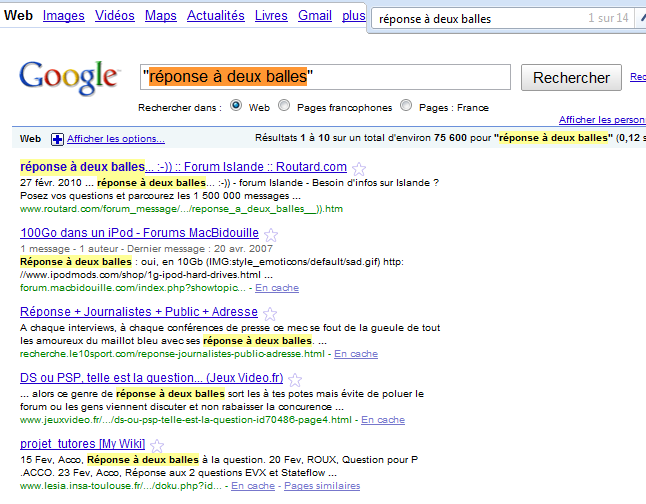The height and width of the screenshot is (504, 646).
Task: Open the Maps link in top bar
Action: click(x=161, y=16)
